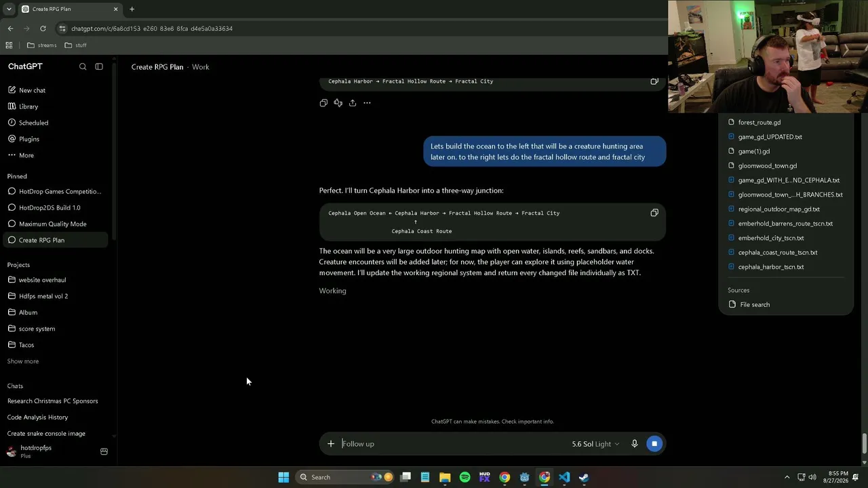Image resolution: width=868 pixels, height=488 pixels.
Task: Open ChatGPT sidebar search
Action: pyautogui.click(x=83, y=66)
